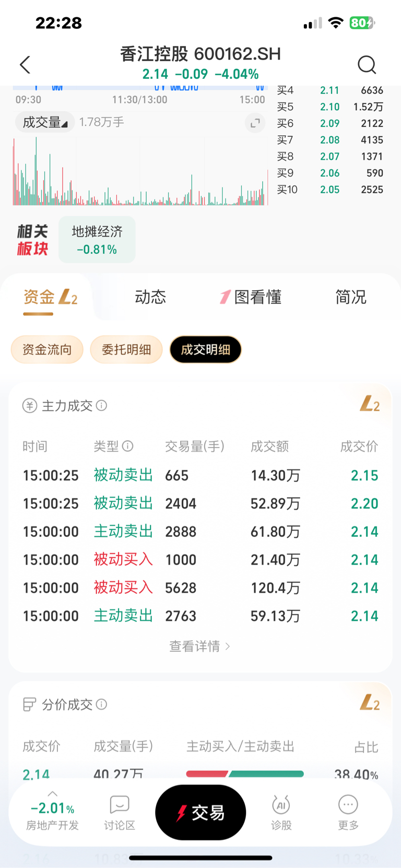Tap the 买9 order row

coord(330,173)
